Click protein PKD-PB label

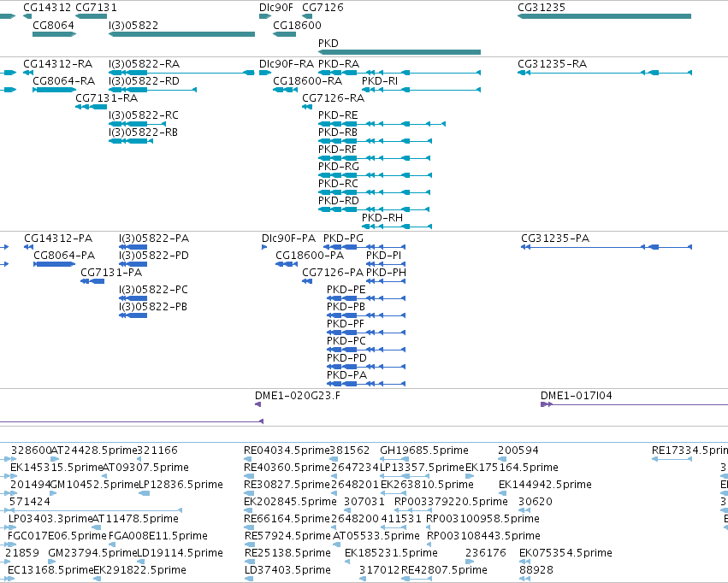click(346, 307)
